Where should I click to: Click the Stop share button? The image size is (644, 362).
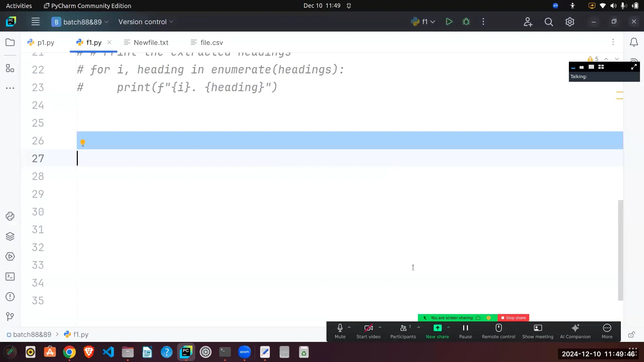point(513,317)
